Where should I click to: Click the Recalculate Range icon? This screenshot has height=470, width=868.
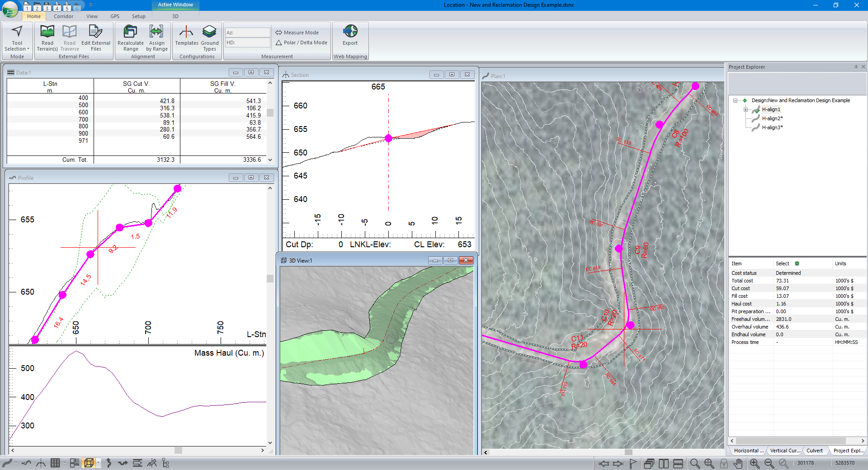click(130, 39)
